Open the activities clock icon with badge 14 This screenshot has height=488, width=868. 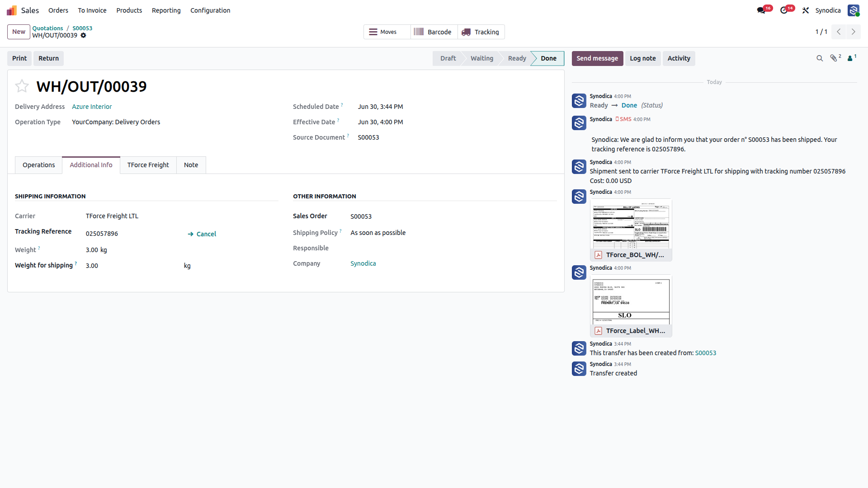click(784, 10)
